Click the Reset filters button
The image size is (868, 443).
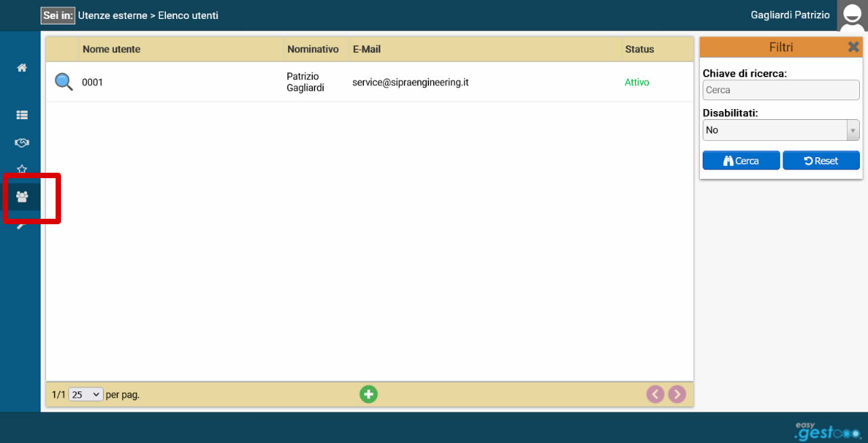pyautogui.click(x=821, y=161)
